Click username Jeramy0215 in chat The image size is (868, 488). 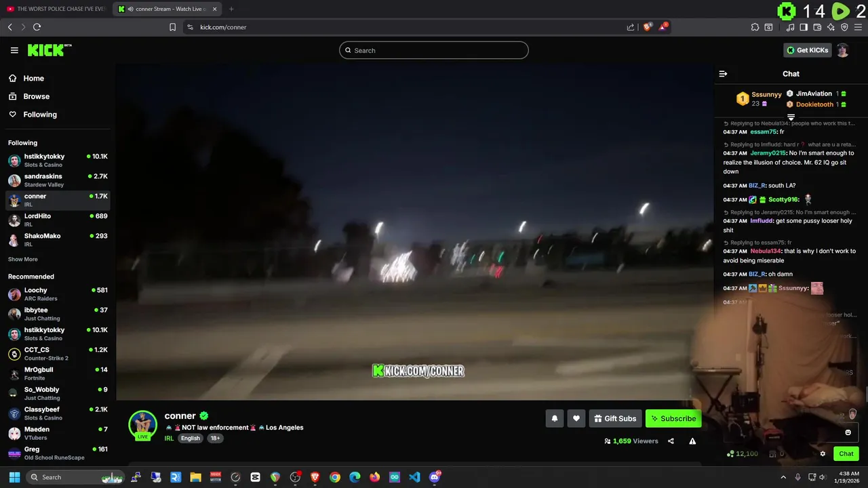[x=768, y=153]
